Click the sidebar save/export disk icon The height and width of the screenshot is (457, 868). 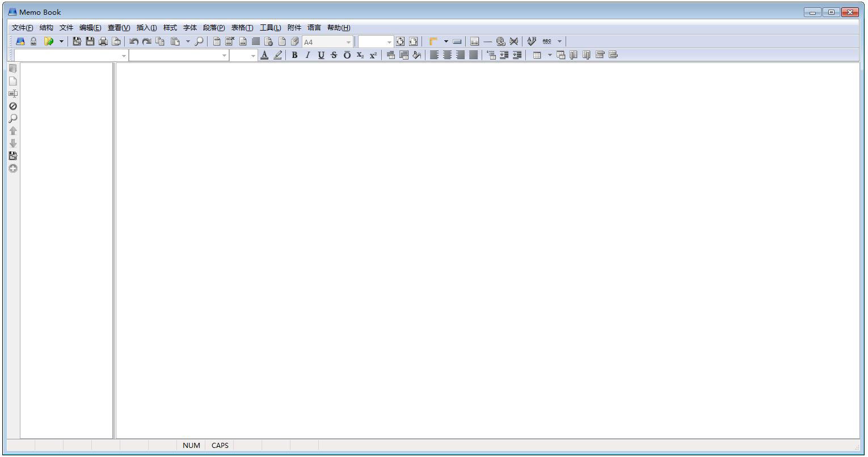pyautogui.click(x=12, y=156)
